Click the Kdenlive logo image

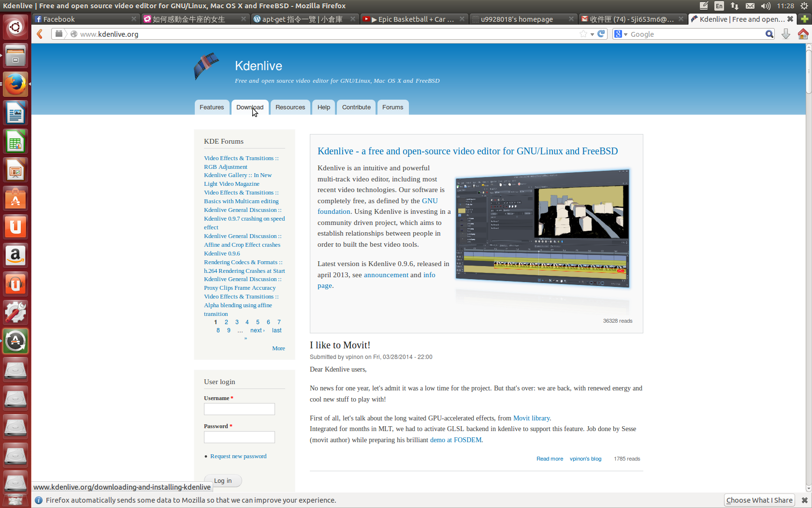pyautogui.click(x=207, y=66)
